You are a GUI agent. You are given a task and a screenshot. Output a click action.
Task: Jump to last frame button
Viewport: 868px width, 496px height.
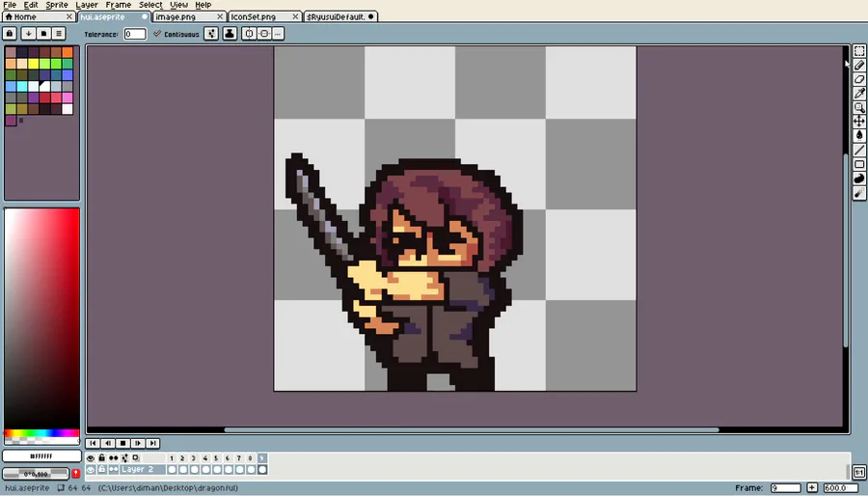pos(152,444)
